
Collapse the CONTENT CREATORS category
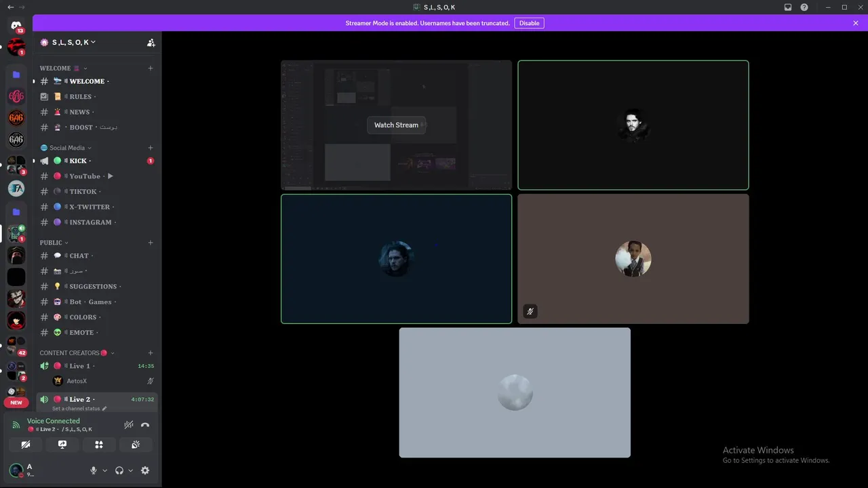pos(77,353)
